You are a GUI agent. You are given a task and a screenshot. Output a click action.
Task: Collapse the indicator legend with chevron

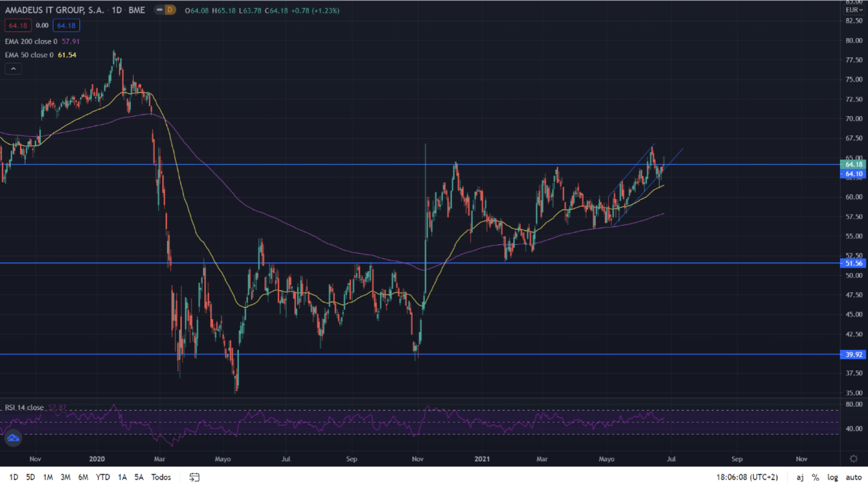pos(13,69)
